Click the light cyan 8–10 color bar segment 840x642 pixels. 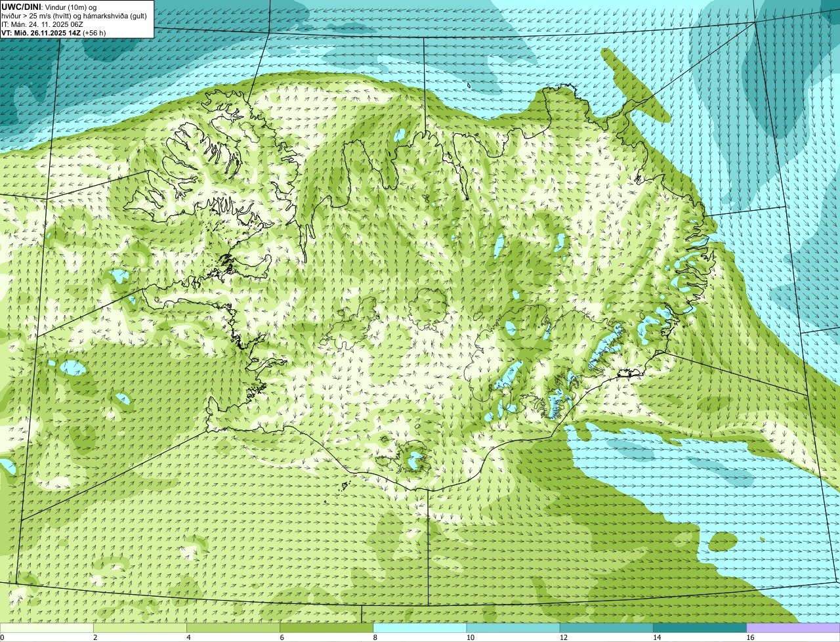tap(420, 628)
